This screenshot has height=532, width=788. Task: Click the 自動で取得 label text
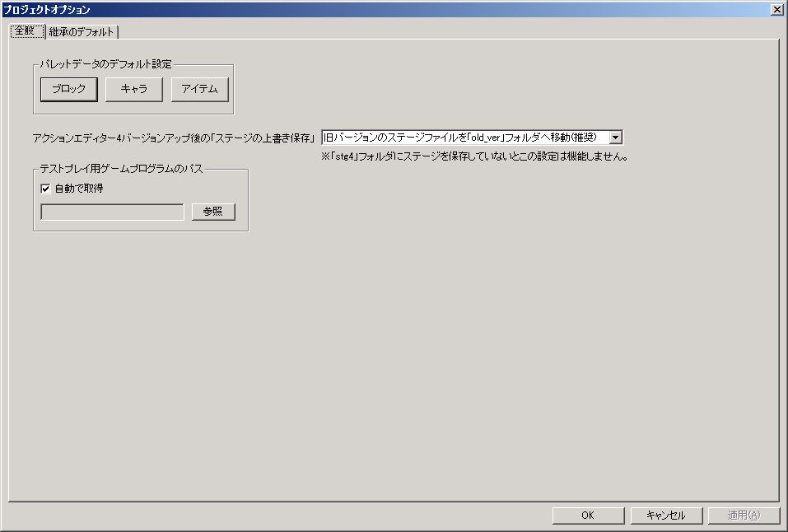[x=78, y=189]
